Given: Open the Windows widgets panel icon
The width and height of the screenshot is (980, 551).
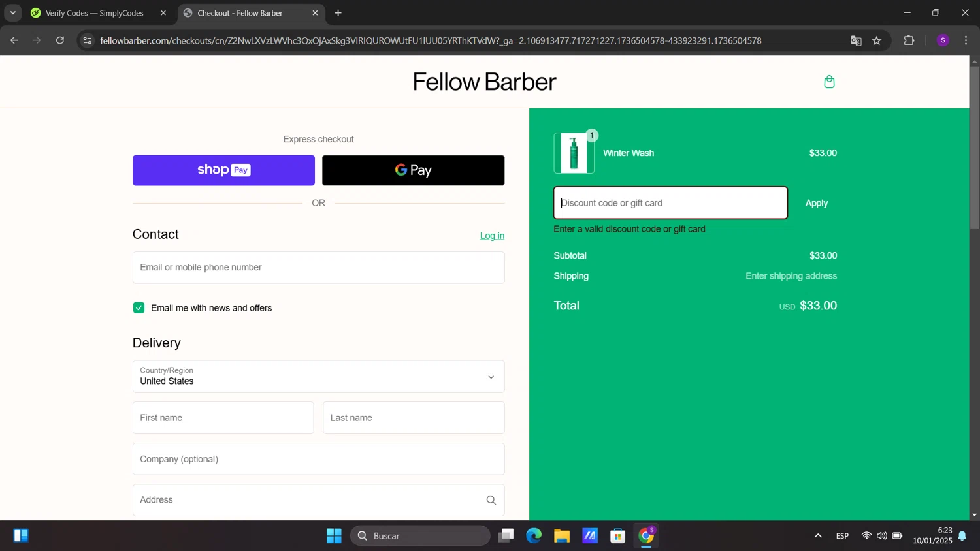Looking at the screenshot, I should pyautogui.click(x=21, y=536).
